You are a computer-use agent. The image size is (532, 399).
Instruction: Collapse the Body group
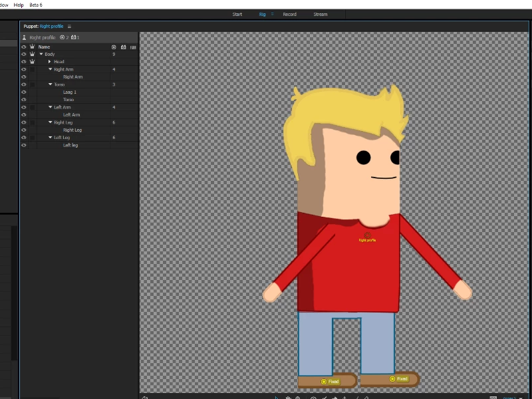[41, 55]
